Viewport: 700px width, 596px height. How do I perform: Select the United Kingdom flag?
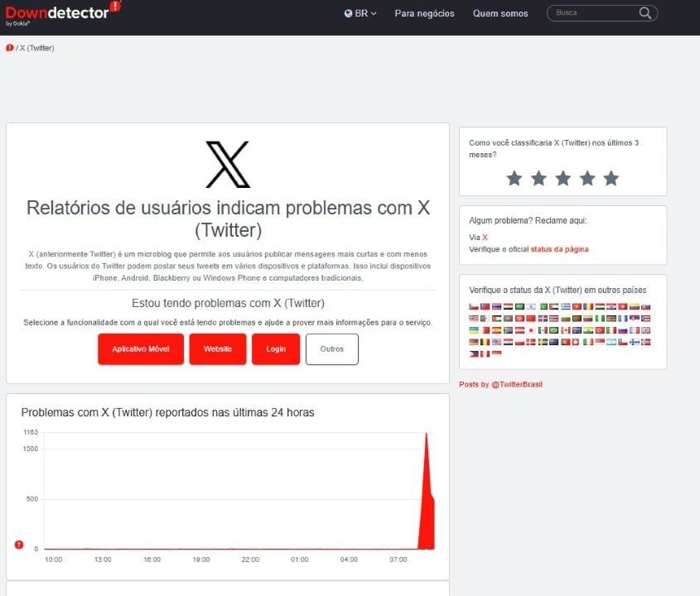(x=645, y=330)
